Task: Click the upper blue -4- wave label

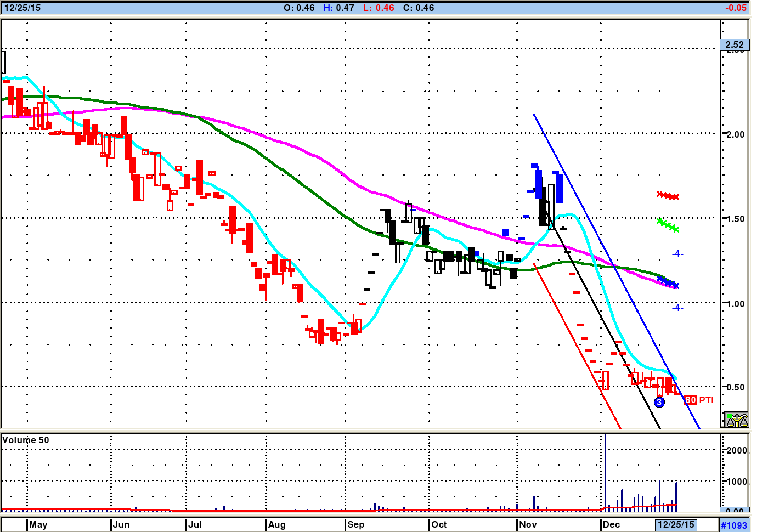Action: pos(677,253)
